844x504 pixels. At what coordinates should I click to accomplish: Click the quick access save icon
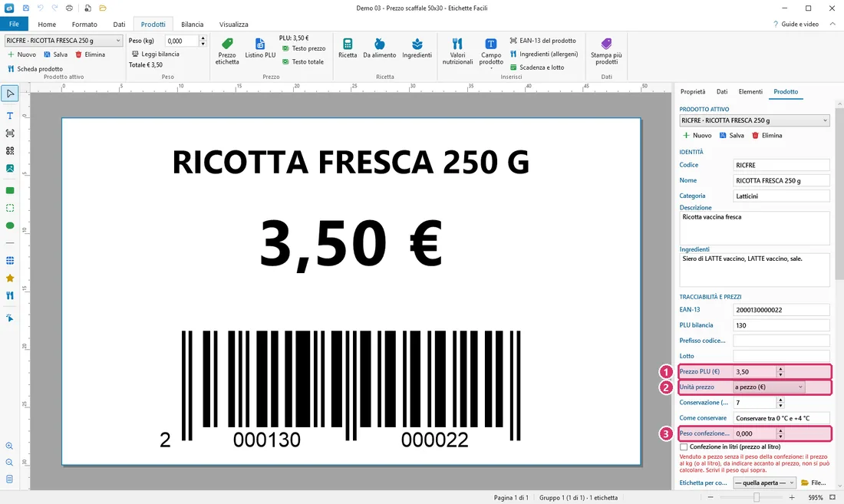point(25,8)
